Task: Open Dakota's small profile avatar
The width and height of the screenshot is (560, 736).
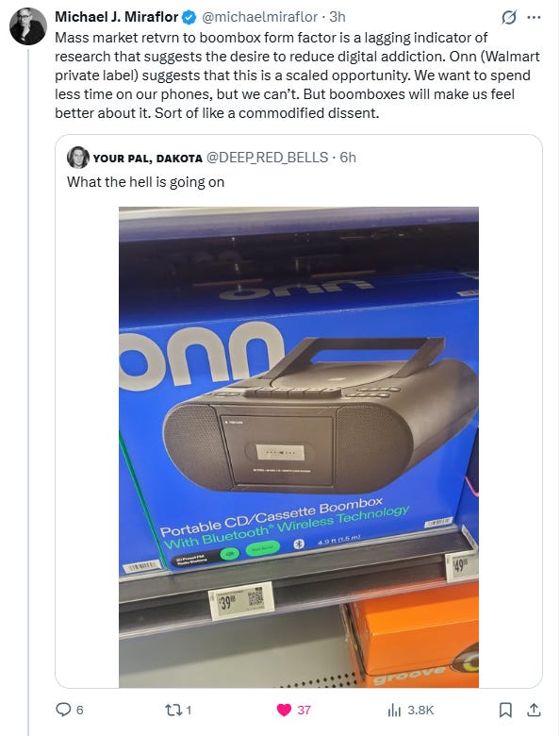Action: tap(78, 158)
